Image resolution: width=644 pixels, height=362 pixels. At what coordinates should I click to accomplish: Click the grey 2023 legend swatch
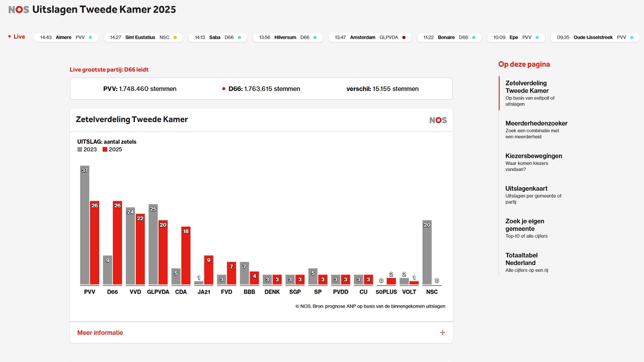coord(79,149)
